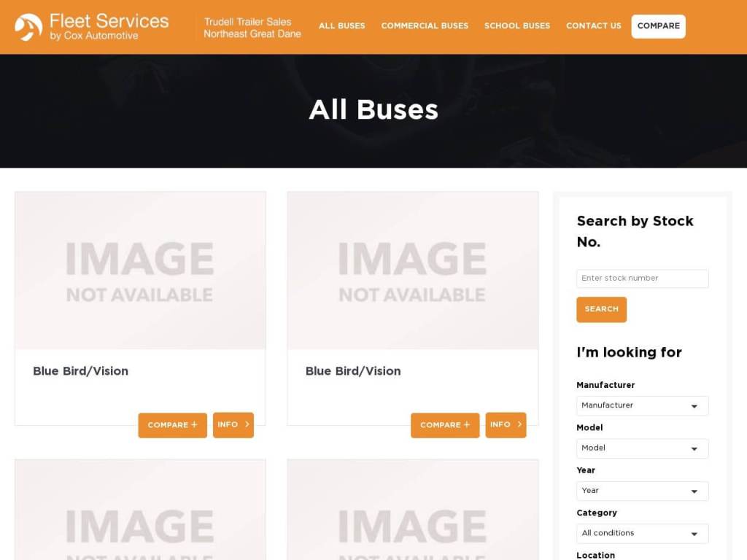Open the COMMERCIAL BUSES page
Image resolution: width=747 pixels, height=560 pixels.
[x=425, y=26]
